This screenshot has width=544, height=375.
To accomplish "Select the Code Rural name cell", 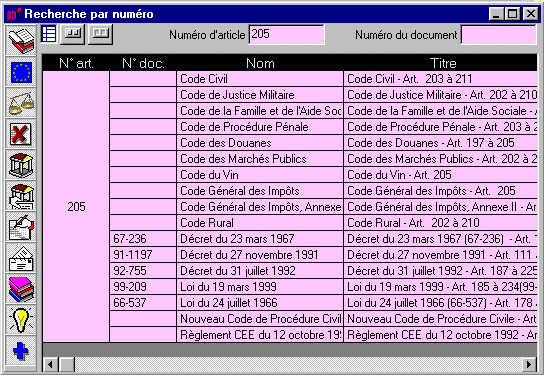I will click(x=260, y=223).
